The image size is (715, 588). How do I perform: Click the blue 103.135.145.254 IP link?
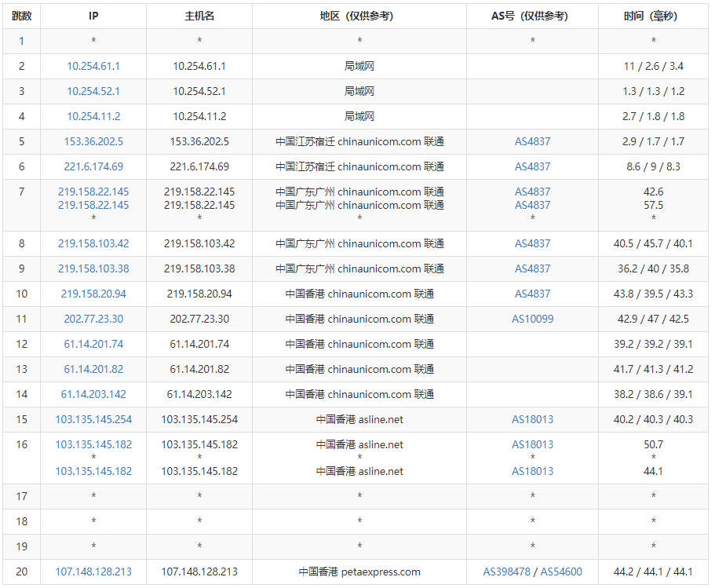[x=93, y=420]
